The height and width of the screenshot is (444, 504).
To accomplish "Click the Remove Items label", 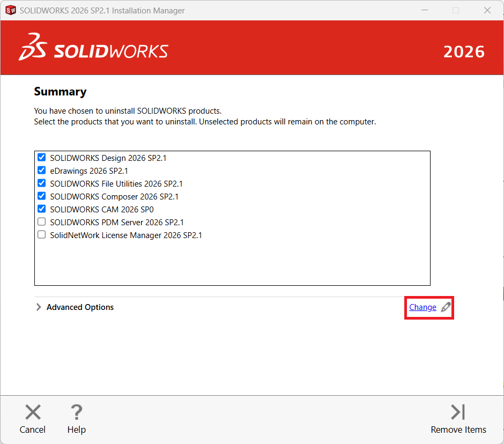I will point(458,430).
